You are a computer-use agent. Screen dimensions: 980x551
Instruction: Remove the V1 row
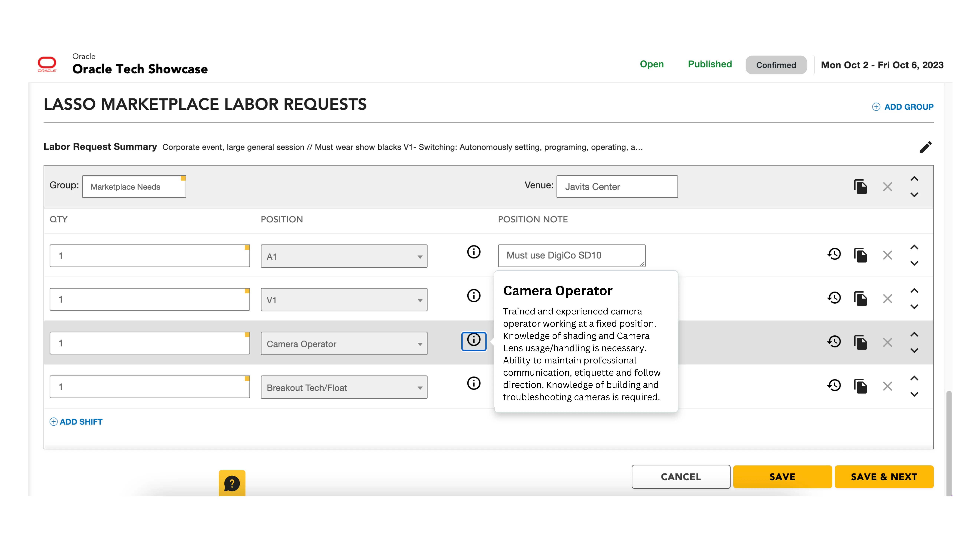pyautogui.click(x=887, y=299)
